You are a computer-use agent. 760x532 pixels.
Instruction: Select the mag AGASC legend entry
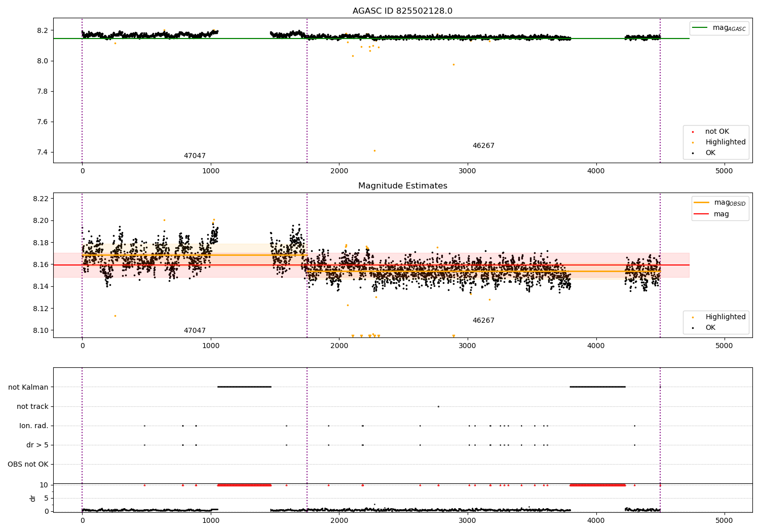719,28
